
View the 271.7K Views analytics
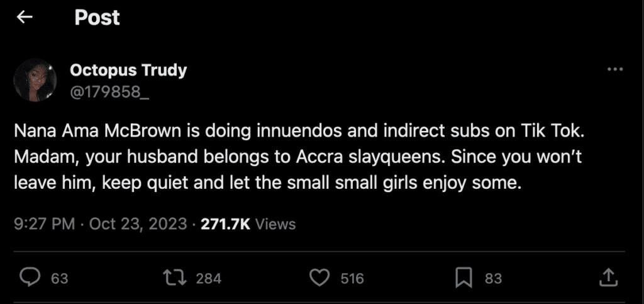248,224
